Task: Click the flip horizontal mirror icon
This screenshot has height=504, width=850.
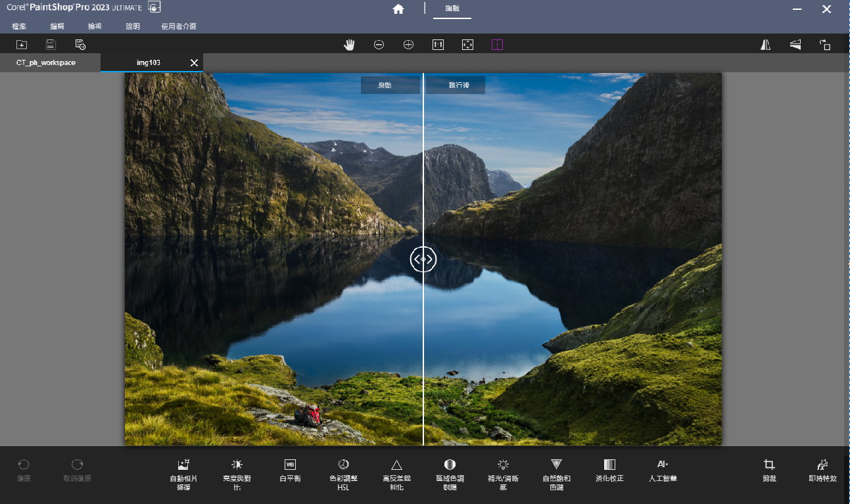Action: [765, 45]
